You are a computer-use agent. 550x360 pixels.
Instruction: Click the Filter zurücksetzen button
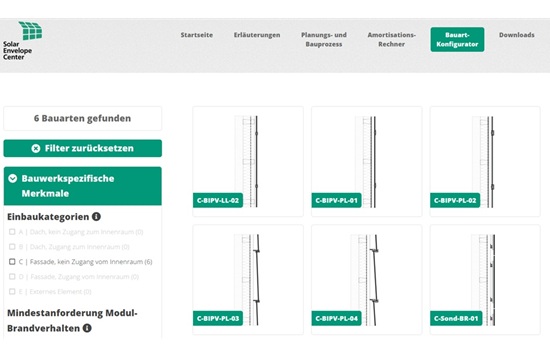[x=82, y=148]
